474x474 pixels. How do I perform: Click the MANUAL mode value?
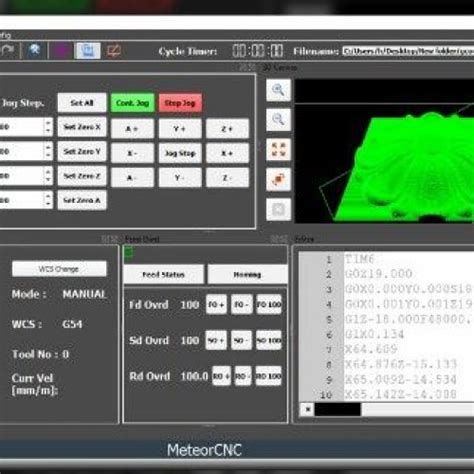tap(85, 294)
